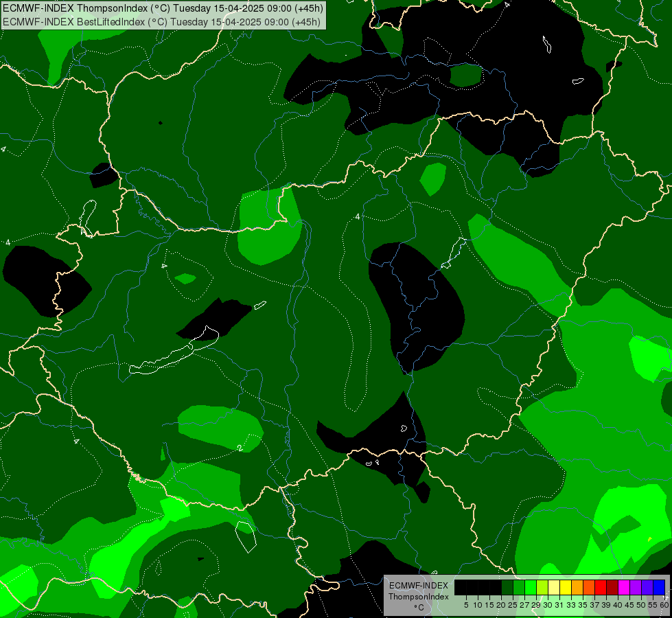Click the legend tick label 10
This screenshot has height=618, width=672.
click(x=478, y=605)
